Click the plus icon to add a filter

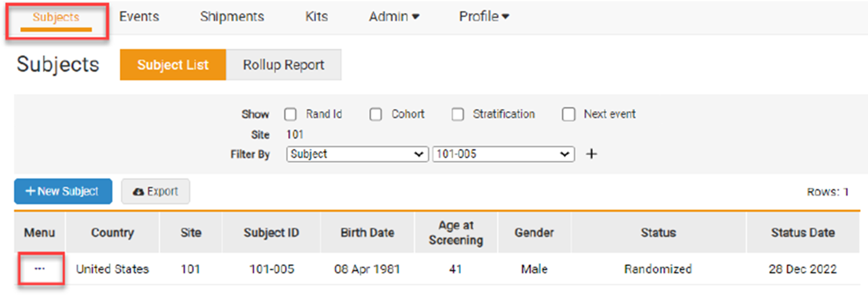591,154
